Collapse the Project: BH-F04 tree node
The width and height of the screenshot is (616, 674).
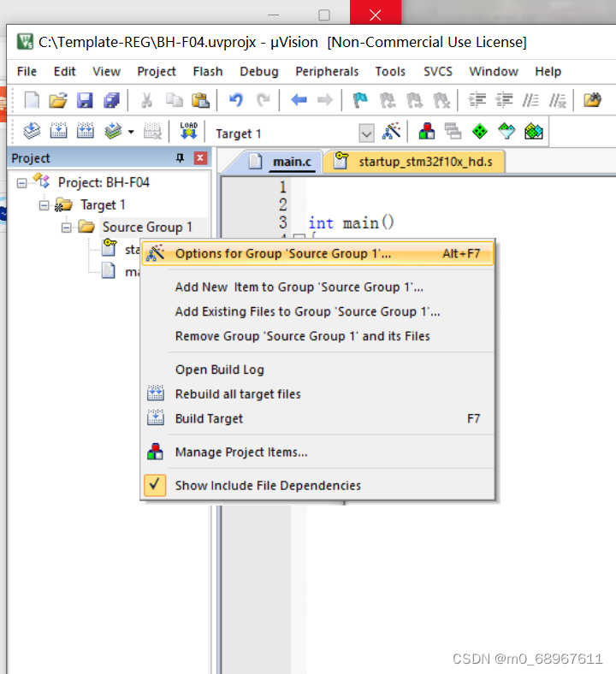21,184
